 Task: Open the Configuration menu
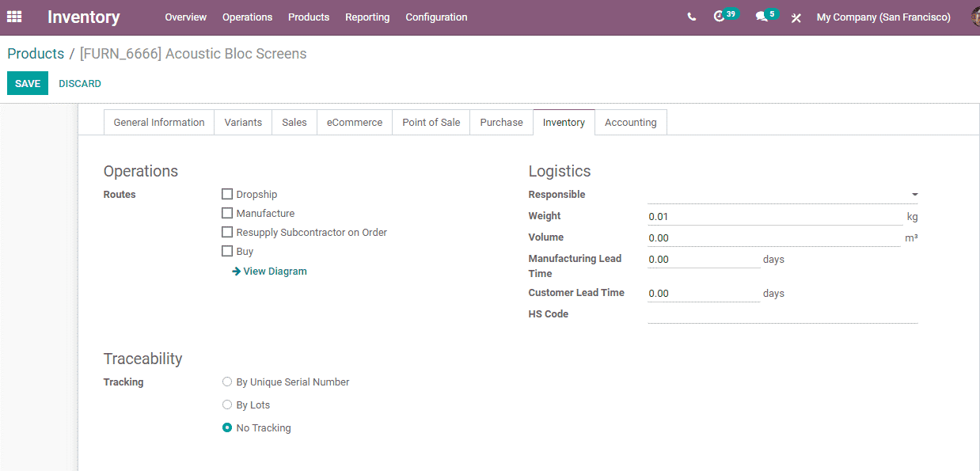(x=436, y=17)
